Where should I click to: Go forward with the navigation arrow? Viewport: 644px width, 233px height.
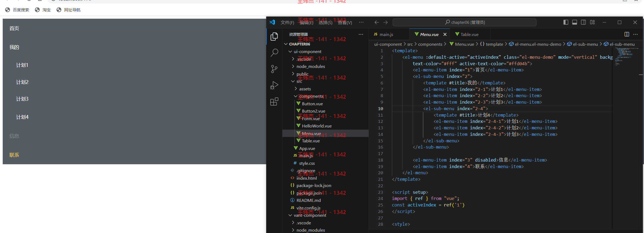click(x=386, y=22)
